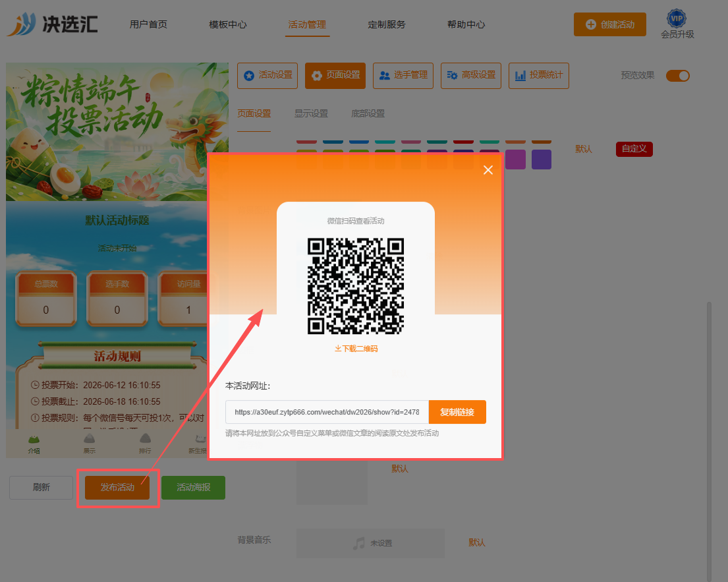Switch to the 显示设置 sub-tab
The width and height of the screenshot is (728, 582).
pyautogui.click(x=311, y=113)
